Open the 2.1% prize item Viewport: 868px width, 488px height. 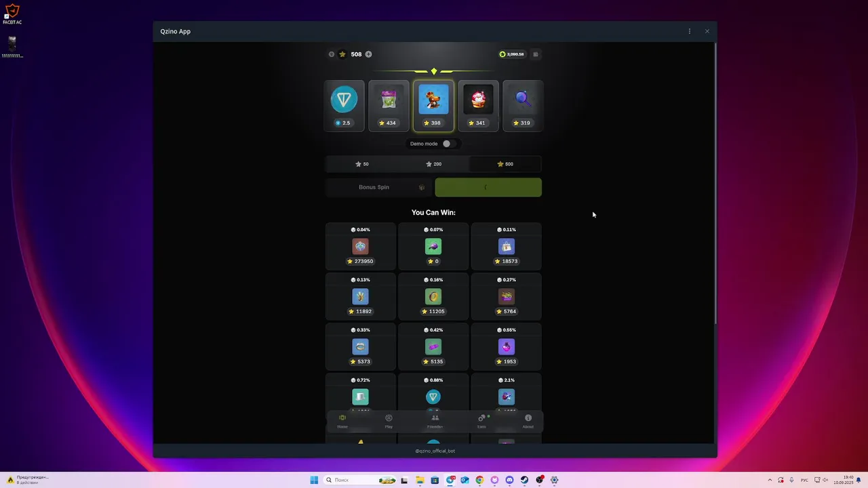[507, 392]
